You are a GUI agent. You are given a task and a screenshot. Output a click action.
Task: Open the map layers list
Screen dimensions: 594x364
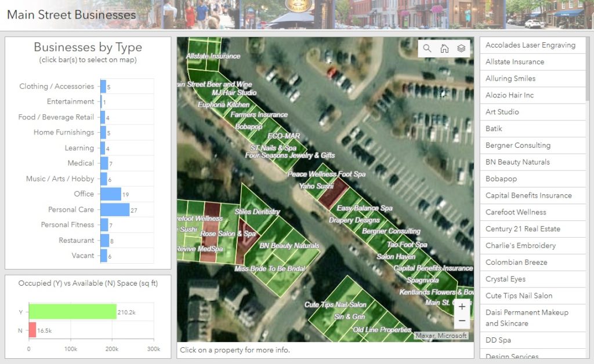(461, 49)
